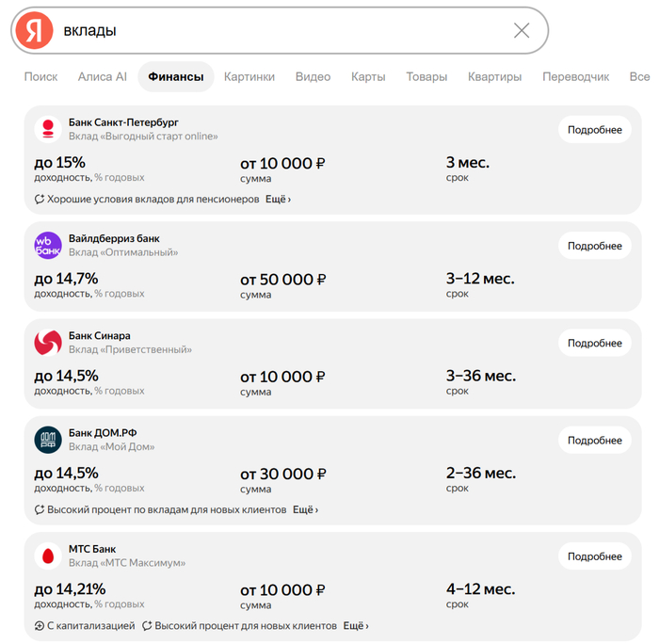The height and width of the screenshot is (644, 659).
Task: Click the 'С капитализацией' label
Action: click(x=90, y=625)
